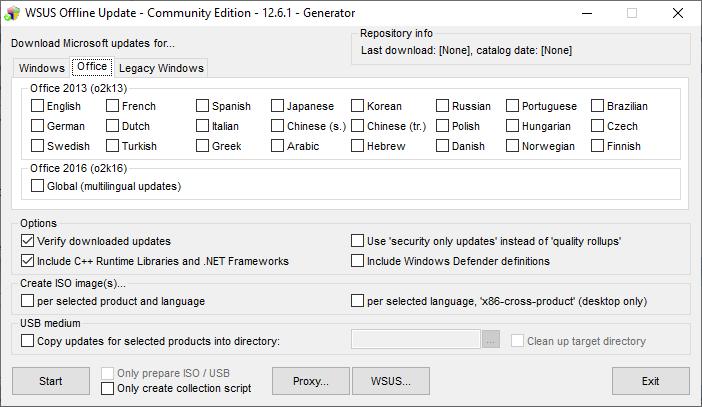Select the Hebrew checkbox
Screen dimensions: 702x407
357,146
